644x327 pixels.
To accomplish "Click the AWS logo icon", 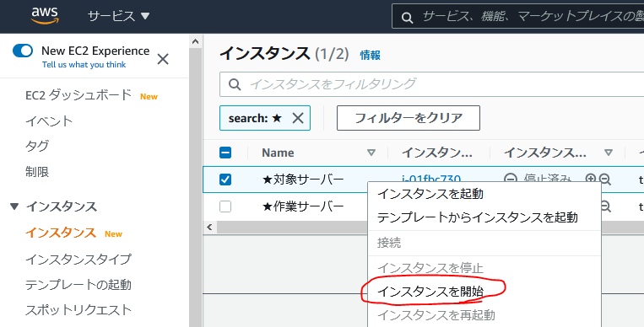I will click(45, 16).
